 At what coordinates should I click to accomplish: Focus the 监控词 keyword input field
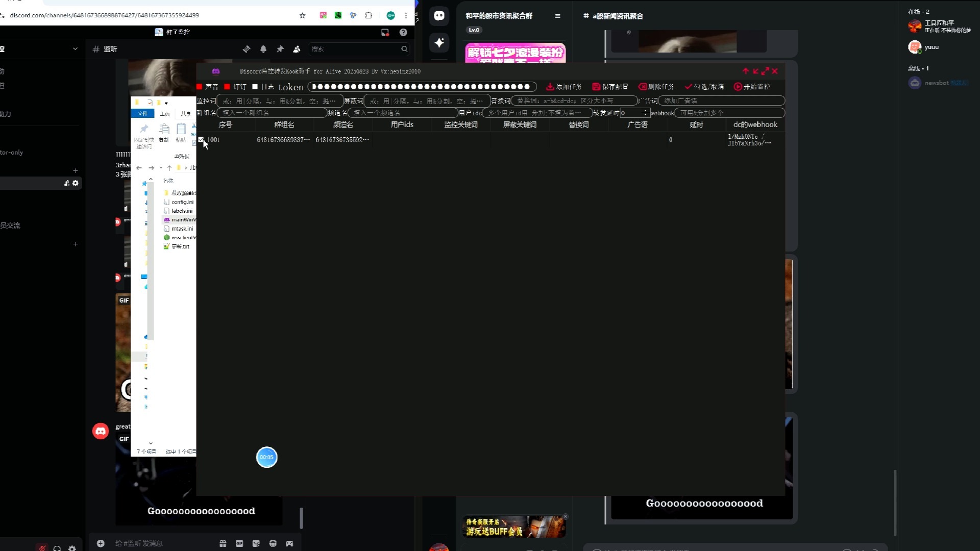tap(280, 101)
